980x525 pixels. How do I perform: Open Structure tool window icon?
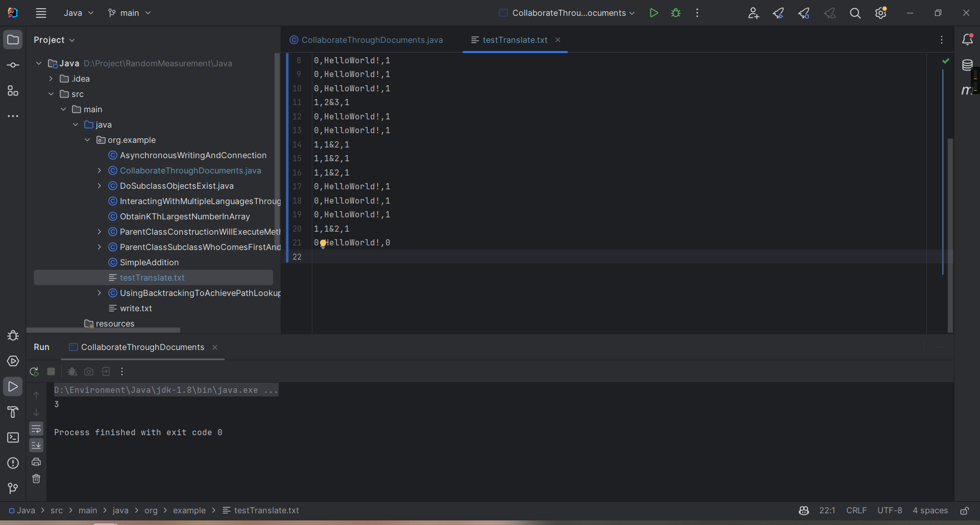13,91
